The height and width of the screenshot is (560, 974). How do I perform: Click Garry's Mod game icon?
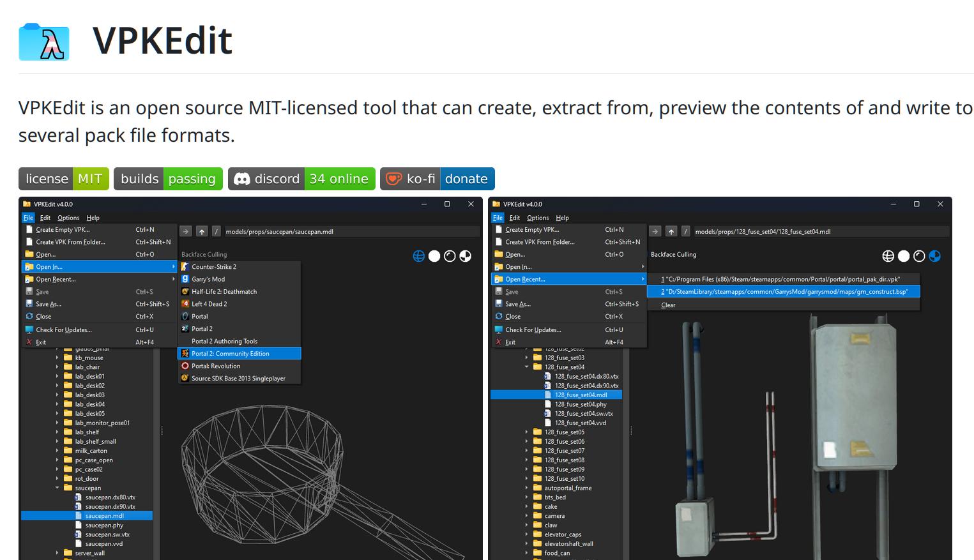[185, 279]
